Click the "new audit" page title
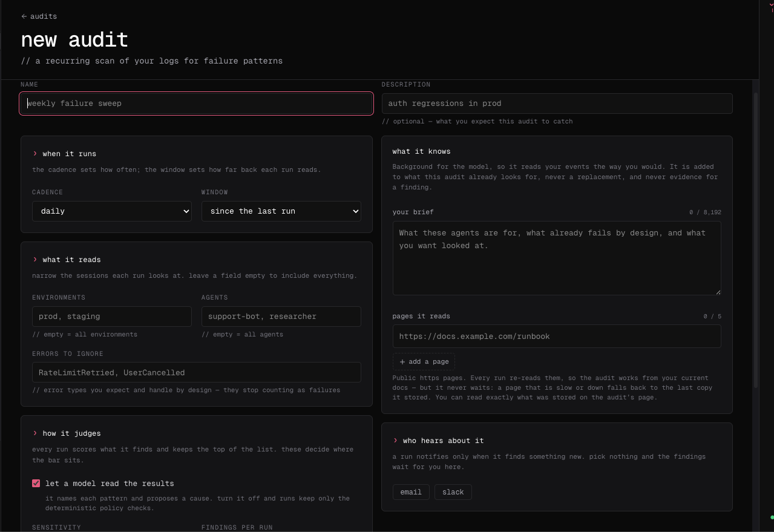 74,40
